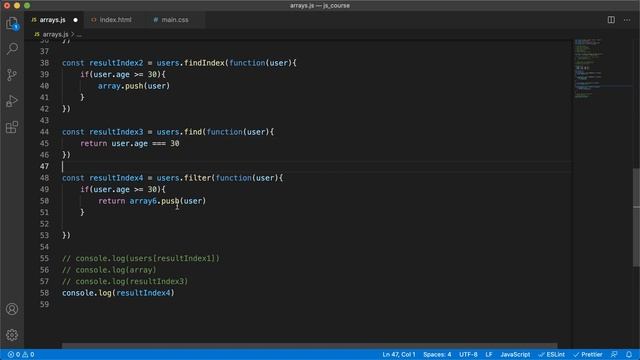Open the Run and Debug view icon
This screenshot has height=360, width=640.
click(12, 101)
